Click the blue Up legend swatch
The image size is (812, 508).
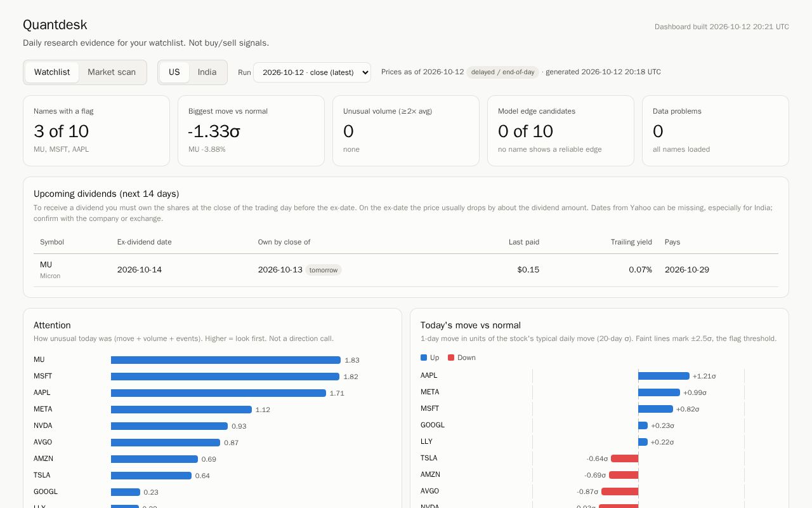[424, 358]
